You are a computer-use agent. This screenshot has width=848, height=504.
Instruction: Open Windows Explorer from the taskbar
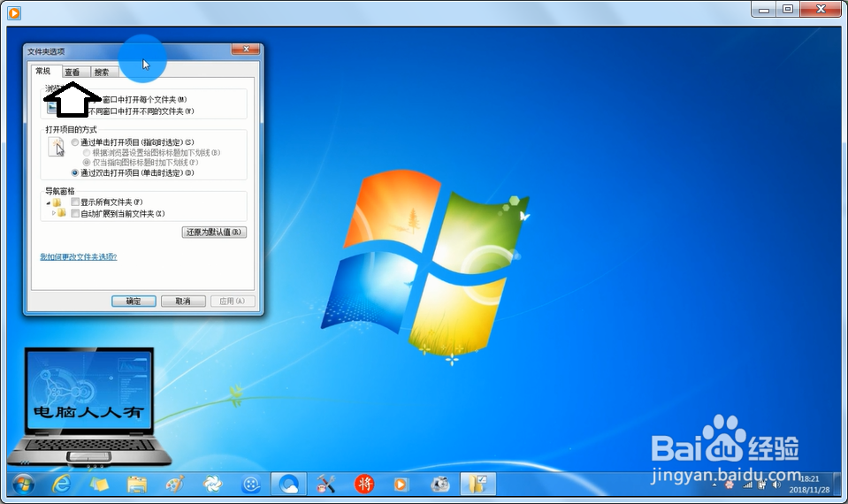(137, 484)
